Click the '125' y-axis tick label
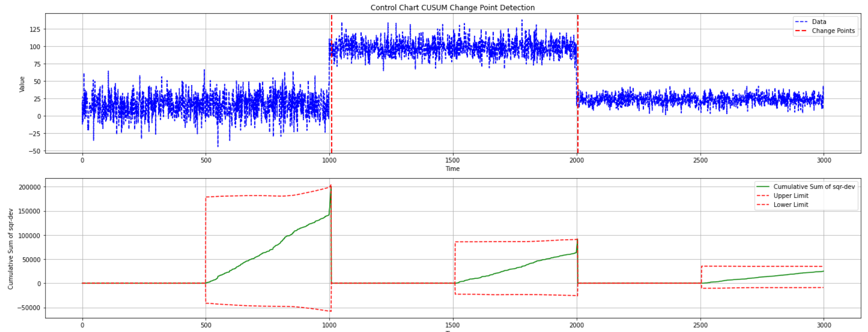This screenshot has height=332, width=868. [x=35, y=29]
